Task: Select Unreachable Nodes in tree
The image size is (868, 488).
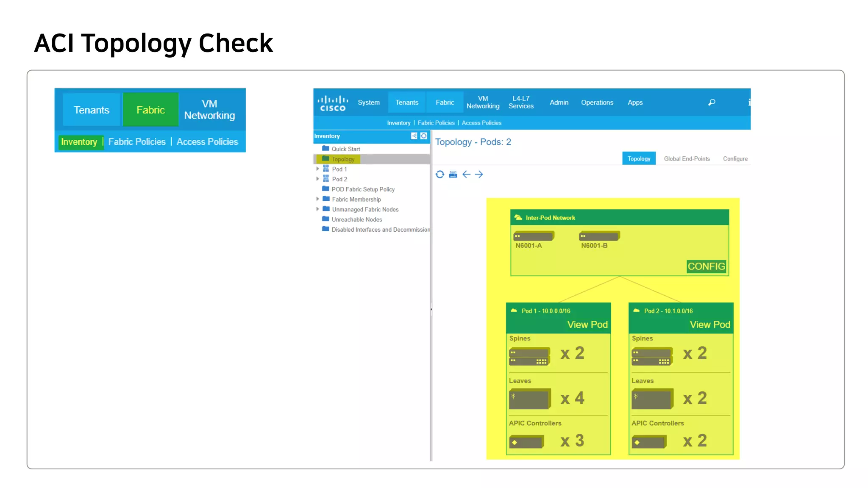Action: [x=356, y=219]
